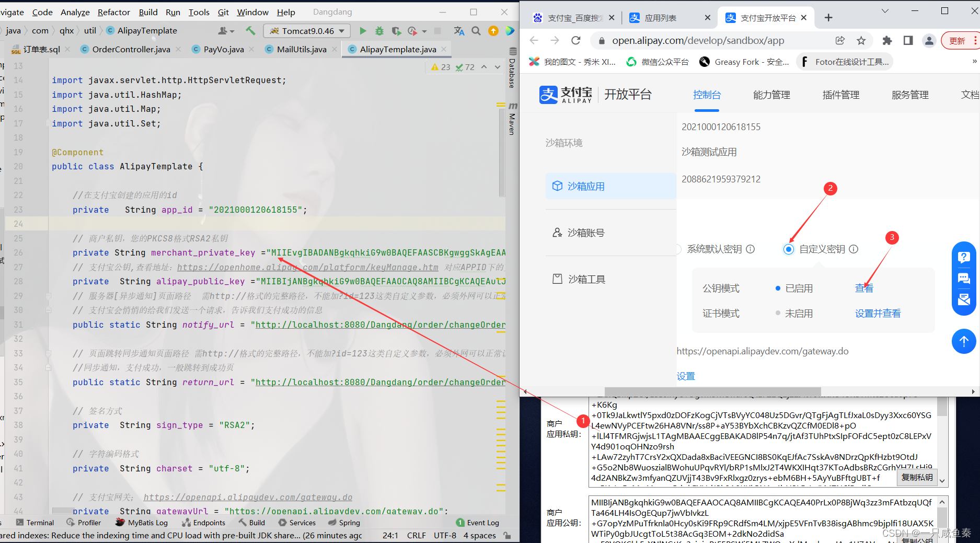Screen dimensions: 980x543
Task: Run the Tomcat configuration with the green play icon
Action: [363, 31]
